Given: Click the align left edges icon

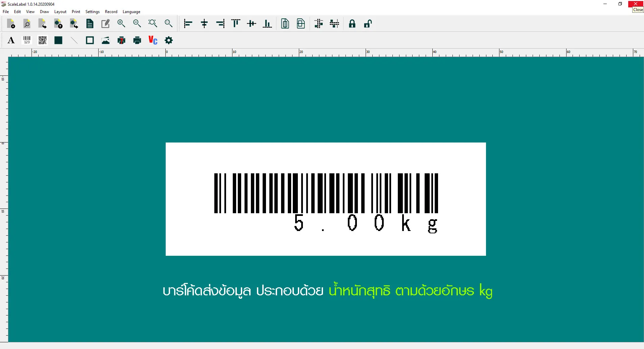Looking at the screenshot, I should tap(188, 23).
